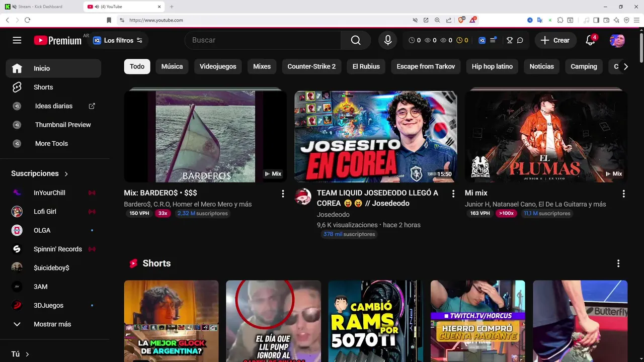Expand the Tú section
Screen dimensions: 644x362
[20, 354]
